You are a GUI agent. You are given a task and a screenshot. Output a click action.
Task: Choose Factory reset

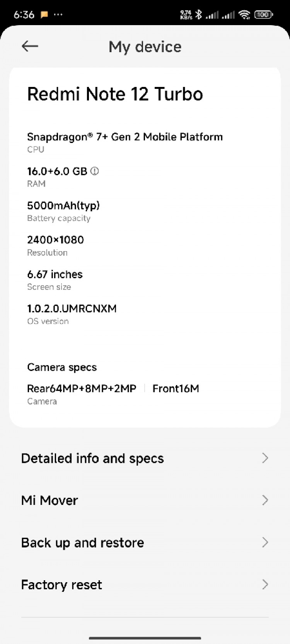pos(62,585)
